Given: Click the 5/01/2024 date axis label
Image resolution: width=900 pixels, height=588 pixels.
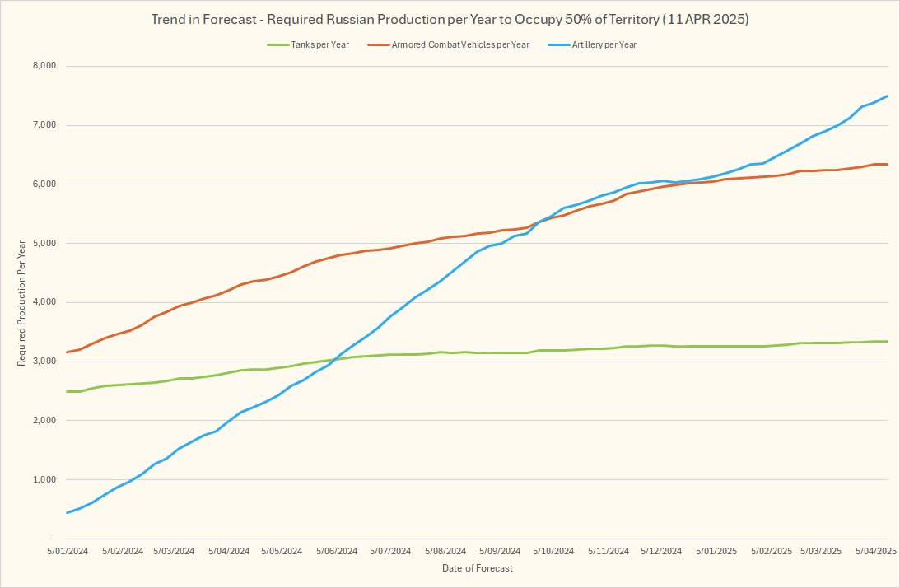Looking at the screenshot, I should [66, 550].
